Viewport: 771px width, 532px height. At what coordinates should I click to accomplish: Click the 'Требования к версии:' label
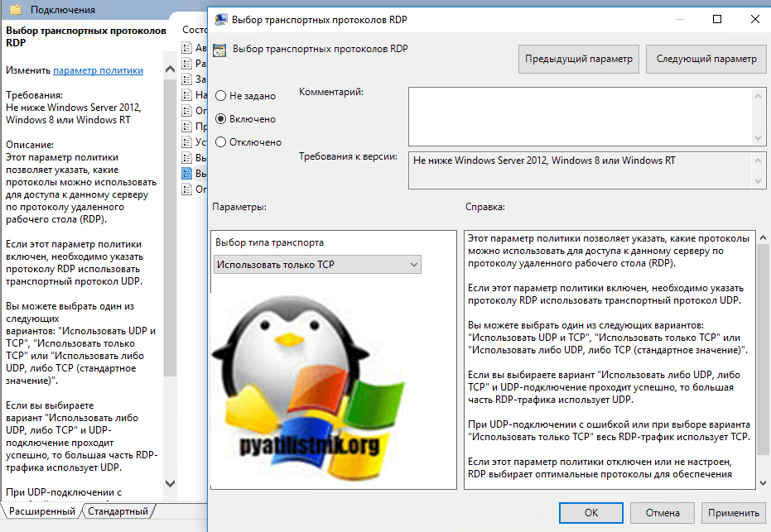(x=348, y=156)
